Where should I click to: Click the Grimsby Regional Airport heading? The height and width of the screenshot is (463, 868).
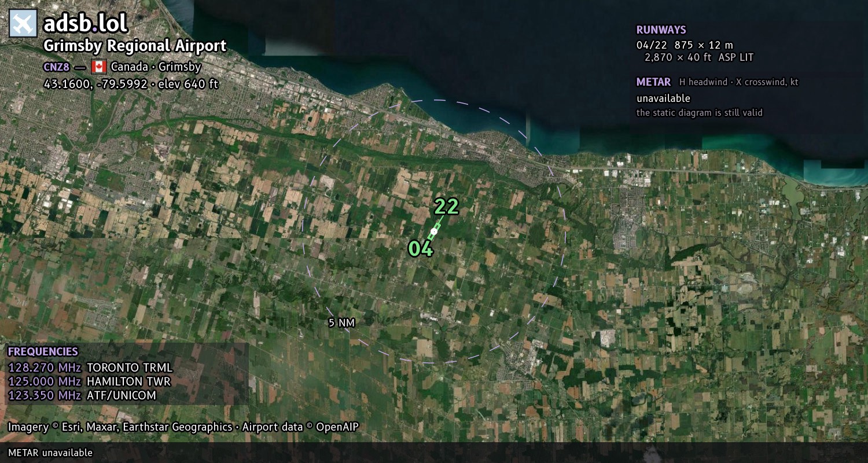tap(135, 46)
